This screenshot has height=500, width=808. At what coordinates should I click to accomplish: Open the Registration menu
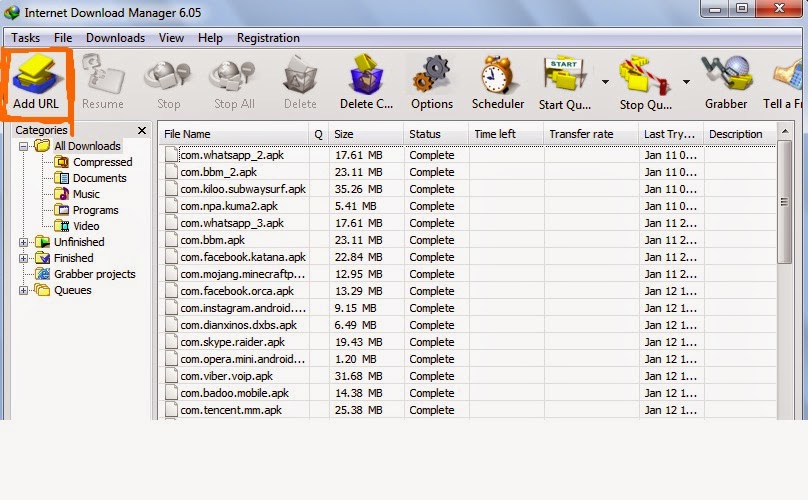[x=268, y=38]
